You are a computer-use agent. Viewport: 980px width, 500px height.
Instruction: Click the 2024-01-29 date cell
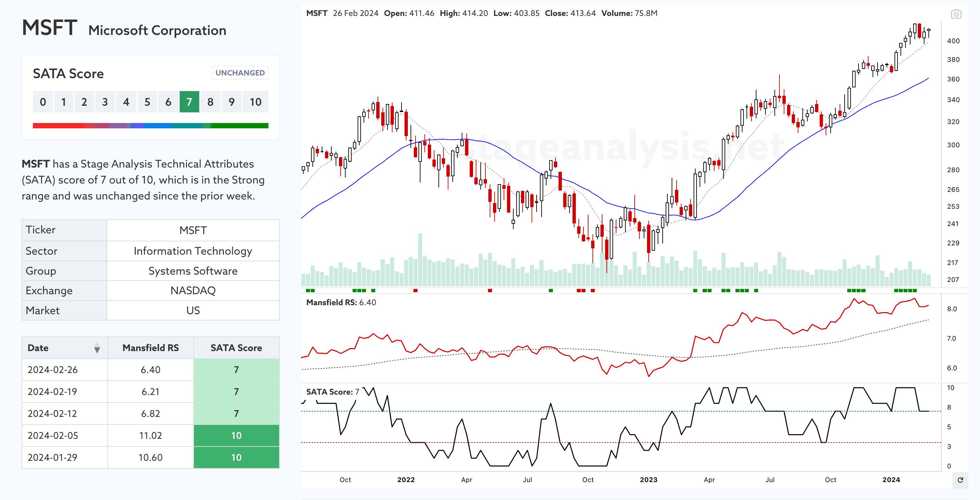[65, 457]
